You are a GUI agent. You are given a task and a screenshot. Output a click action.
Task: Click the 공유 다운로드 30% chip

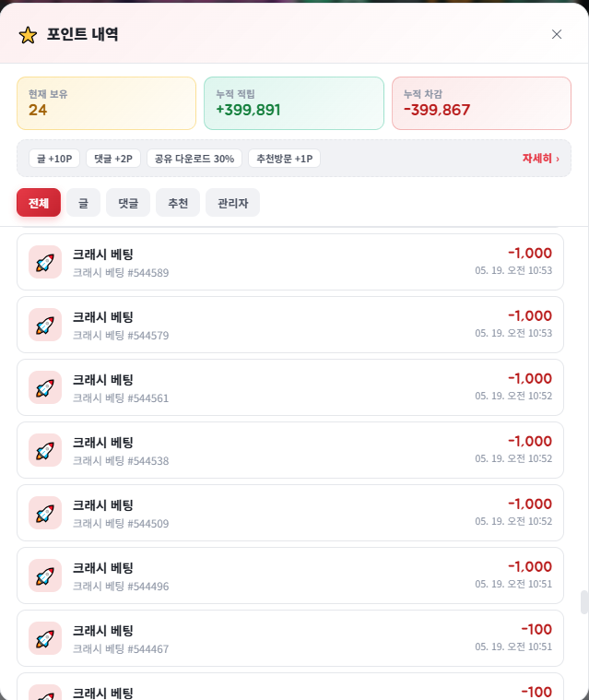click(194, 159)
